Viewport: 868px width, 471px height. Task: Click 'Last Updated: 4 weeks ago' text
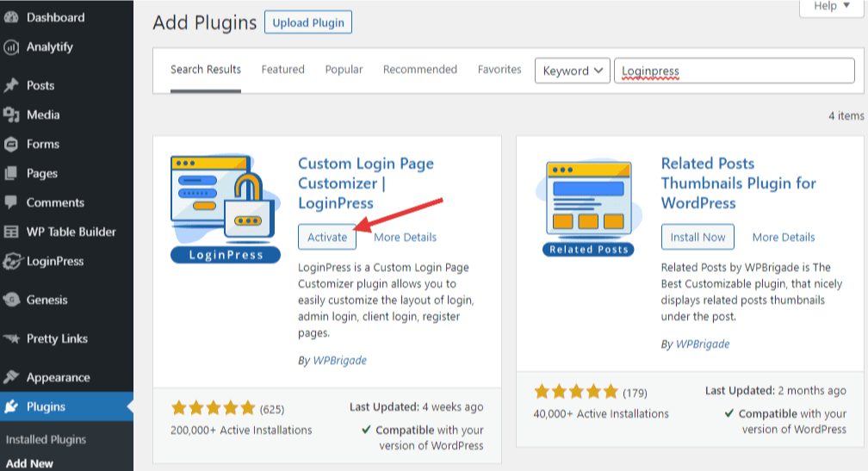[416, 406]
